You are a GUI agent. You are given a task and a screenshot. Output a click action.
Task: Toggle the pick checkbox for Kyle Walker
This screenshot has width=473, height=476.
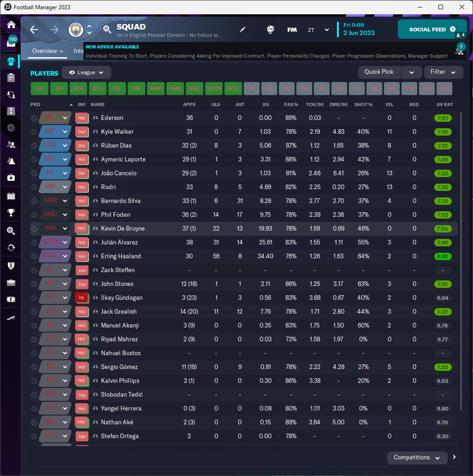click(x=34, y=132)
